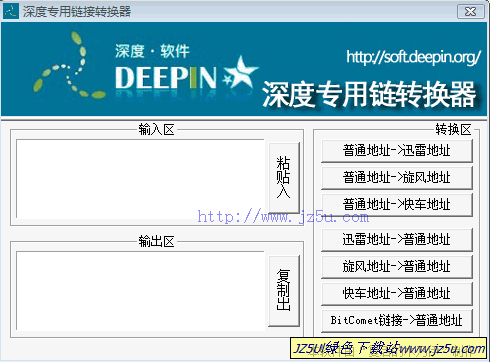Open the http://soft.deepin.org/ link in banner

coord(413,57)
